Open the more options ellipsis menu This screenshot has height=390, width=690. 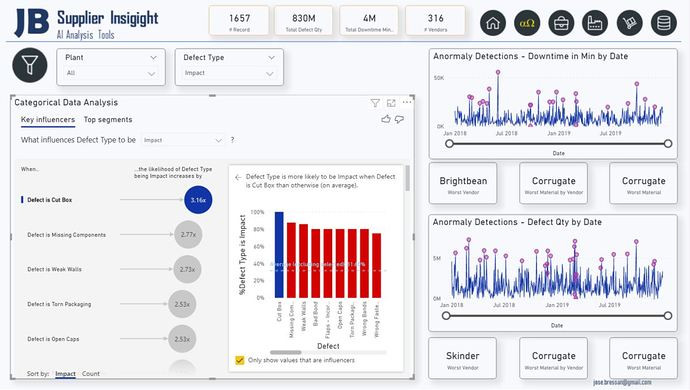pos(407,102)
